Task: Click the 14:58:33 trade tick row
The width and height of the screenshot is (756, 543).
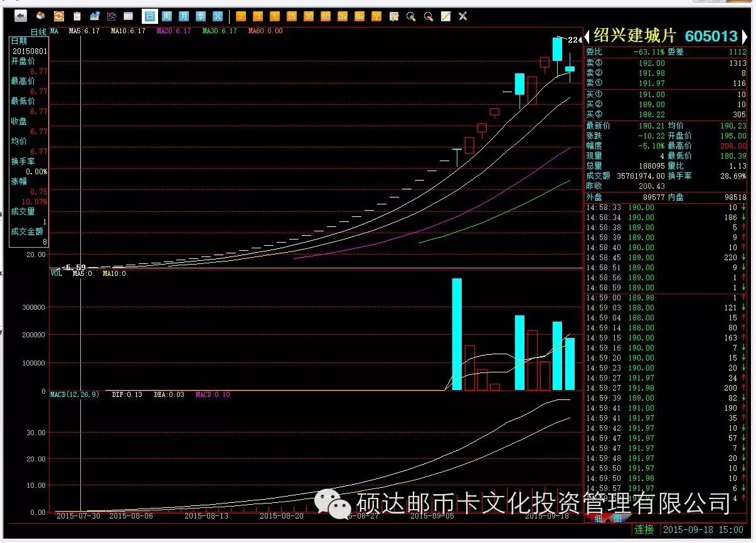Action: (x=666, y=208)
